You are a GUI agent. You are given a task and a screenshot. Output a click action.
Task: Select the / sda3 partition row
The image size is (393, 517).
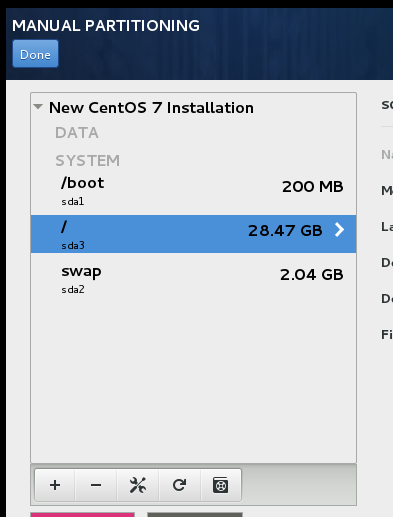[x=193, y=234]
